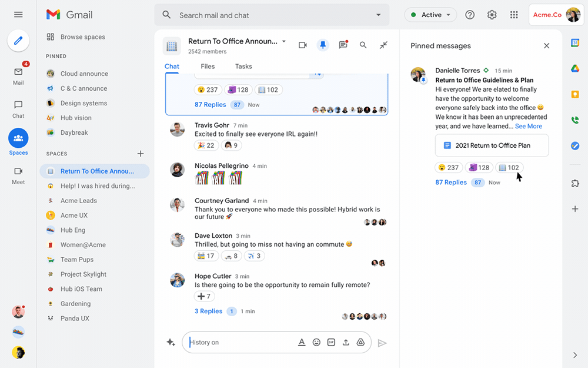Switch to the Tasks tab

[x=243, y=66]
